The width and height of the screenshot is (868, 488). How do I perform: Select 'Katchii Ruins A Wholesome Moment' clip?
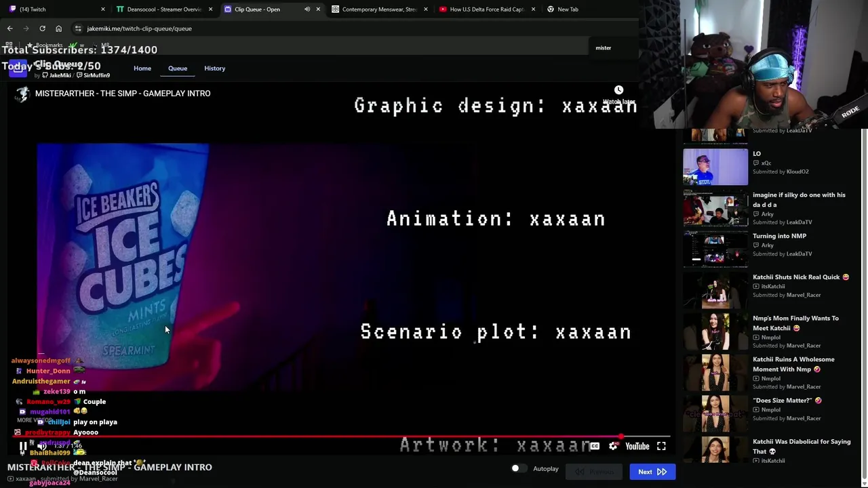click(793, 365)
